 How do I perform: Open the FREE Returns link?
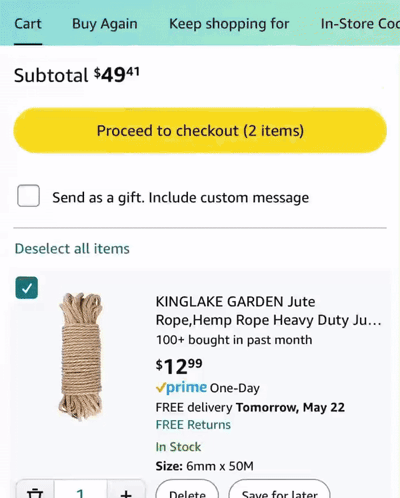[x=193, y=425]
